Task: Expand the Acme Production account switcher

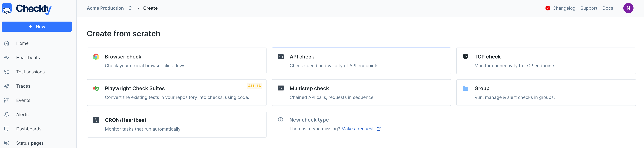Action: (109, 8)
